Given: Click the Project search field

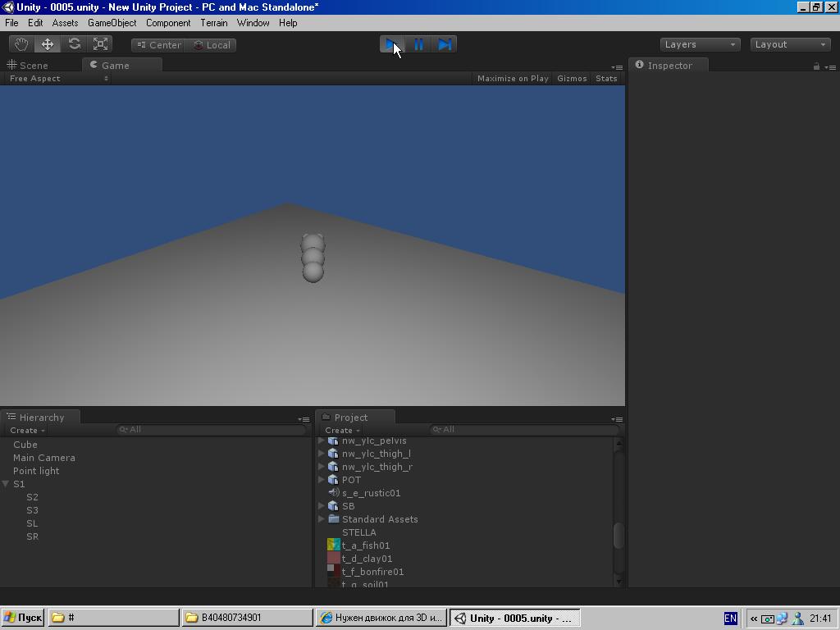Looking at the screenshot, I should [525, 430].
